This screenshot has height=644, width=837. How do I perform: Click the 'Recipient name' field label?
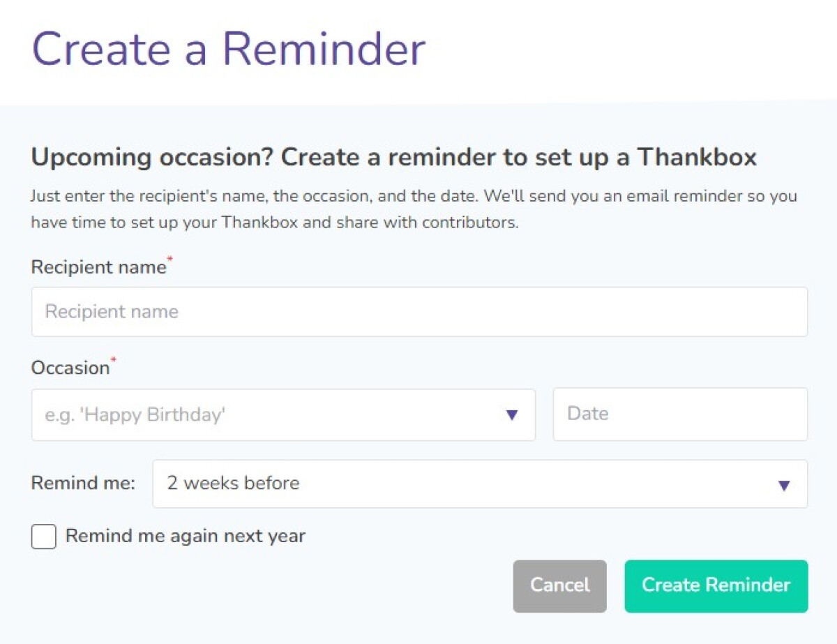(98, 267)
